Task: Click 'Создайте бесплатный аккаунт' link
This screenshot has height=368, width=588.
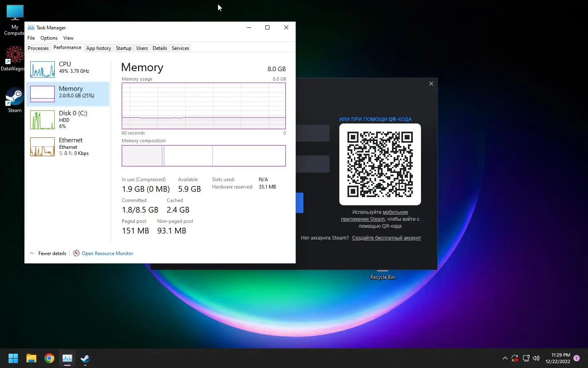Action: [x=386, y=238]
